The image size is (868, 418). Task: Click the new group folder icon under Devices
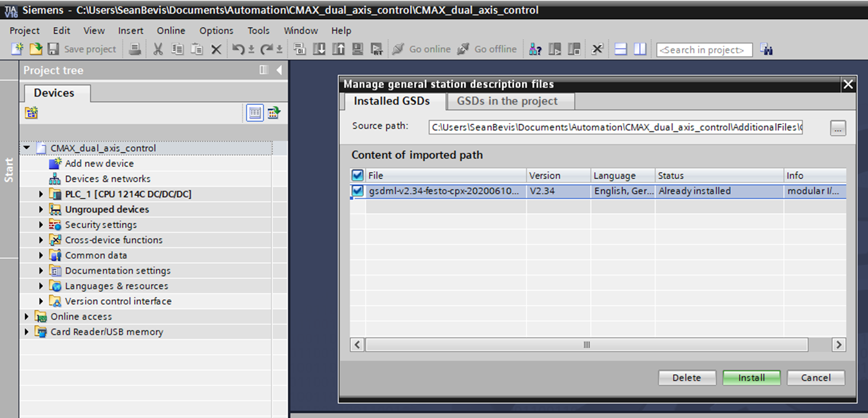click(32, 113)
